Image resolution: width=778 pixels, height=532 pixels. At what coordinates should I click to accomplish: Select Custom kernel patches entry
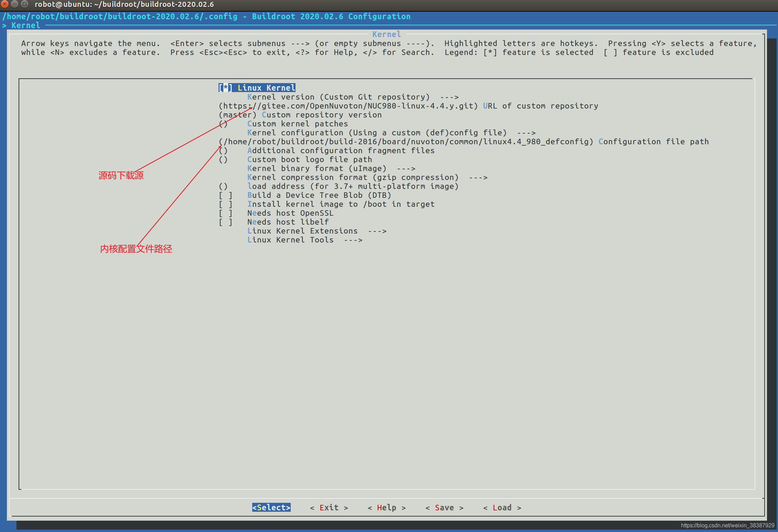(283, 124)
